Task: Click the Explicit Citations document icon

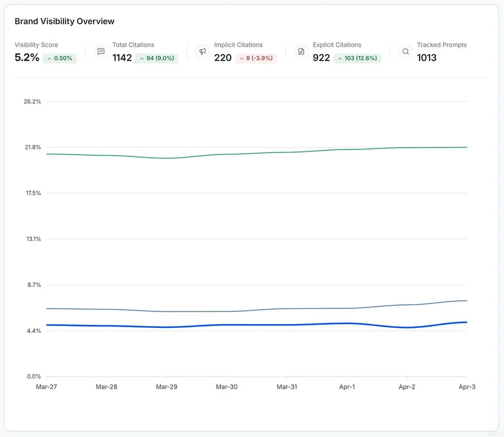Action: tap(301, 52)
